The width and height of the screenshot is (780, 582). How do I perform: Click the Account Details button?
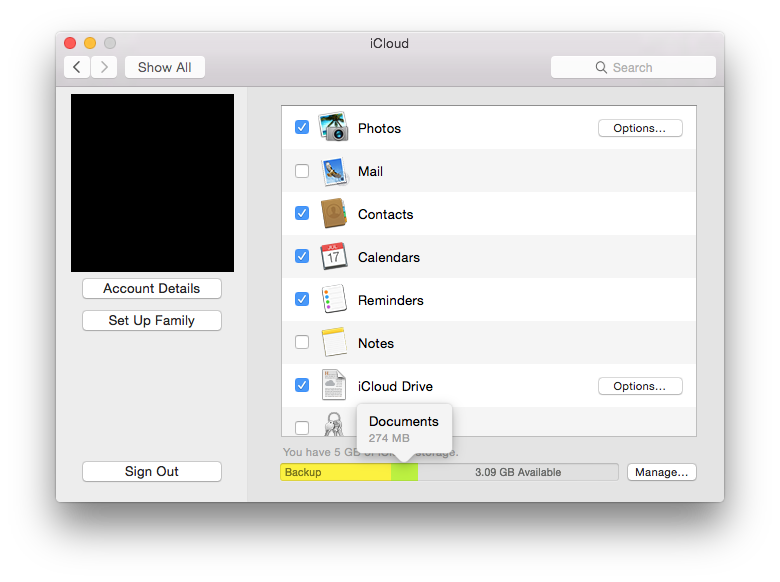pyautogui.click(x=152, y=289)
